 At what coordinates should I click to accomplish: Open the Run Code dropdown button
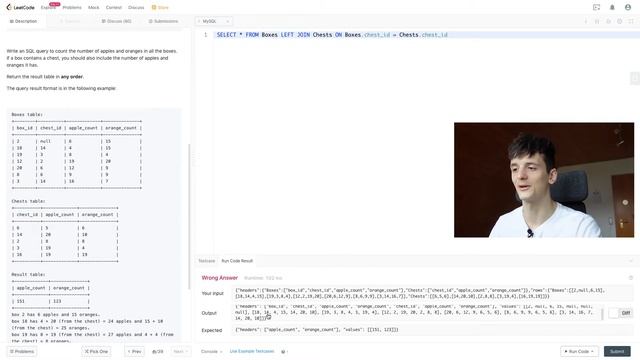(x=579, y=351)
